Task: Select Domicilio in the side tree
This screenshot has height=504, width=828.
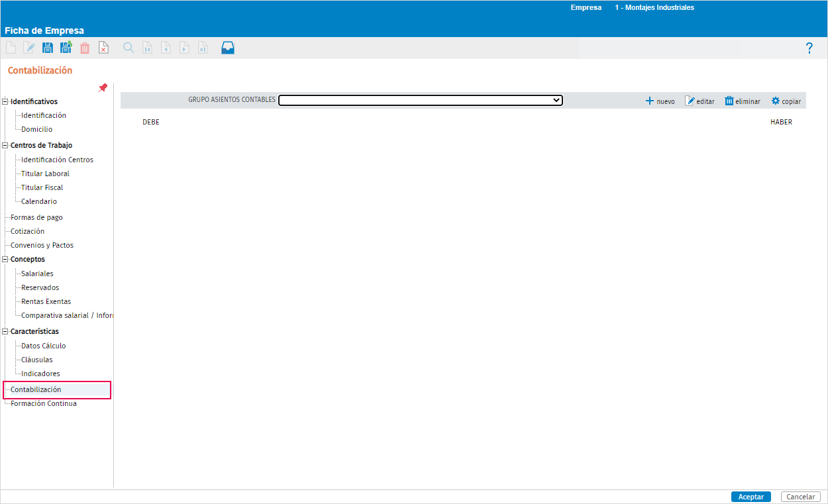Action: pos(37,129)
